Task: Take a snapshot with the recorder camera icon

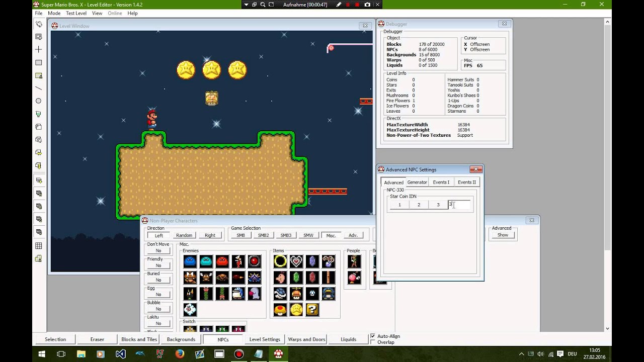Action: click(x=367, y=5)
